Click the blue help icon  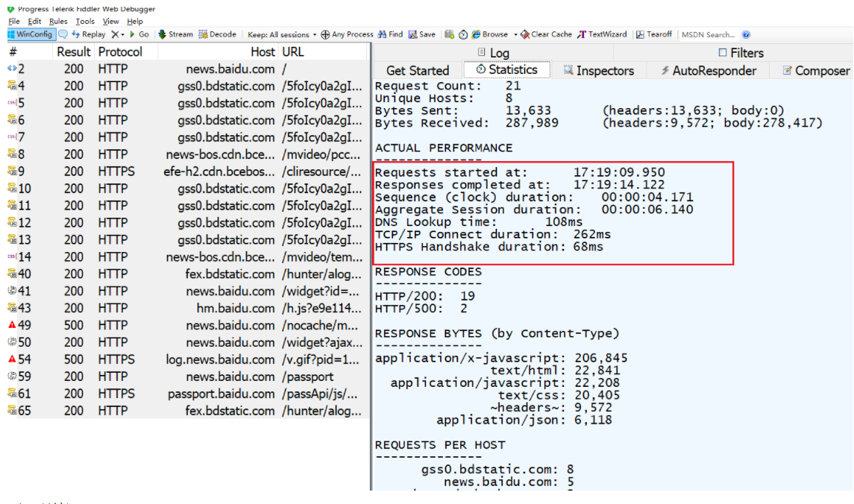[746, 34]
